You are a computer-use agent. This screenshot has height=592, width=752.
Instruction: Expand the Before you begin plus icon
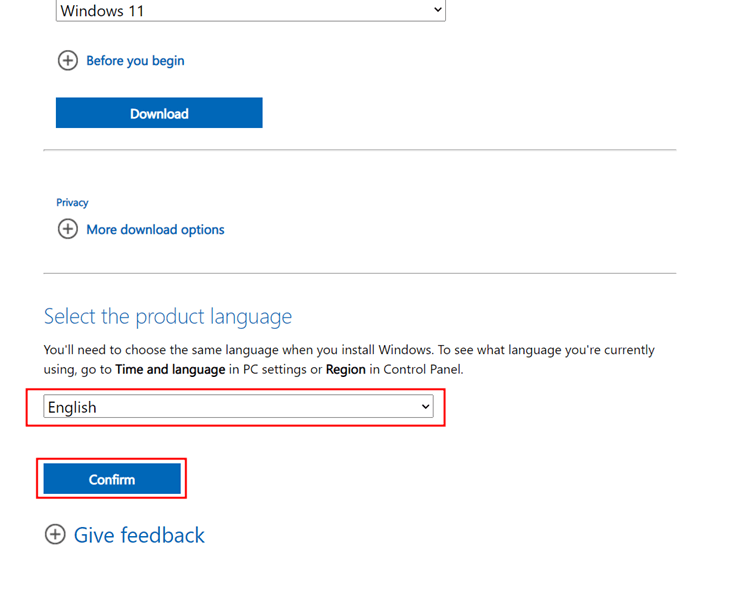(68, 60)
